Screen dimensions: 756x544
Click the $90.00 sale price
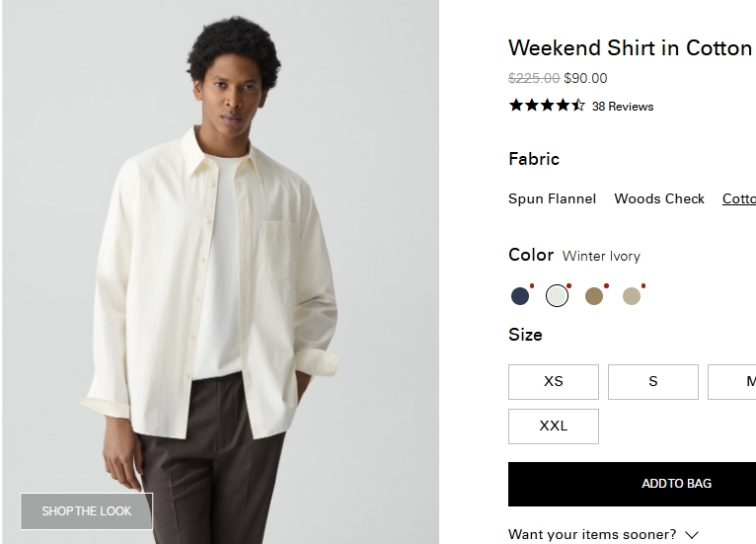coord(585,78)
